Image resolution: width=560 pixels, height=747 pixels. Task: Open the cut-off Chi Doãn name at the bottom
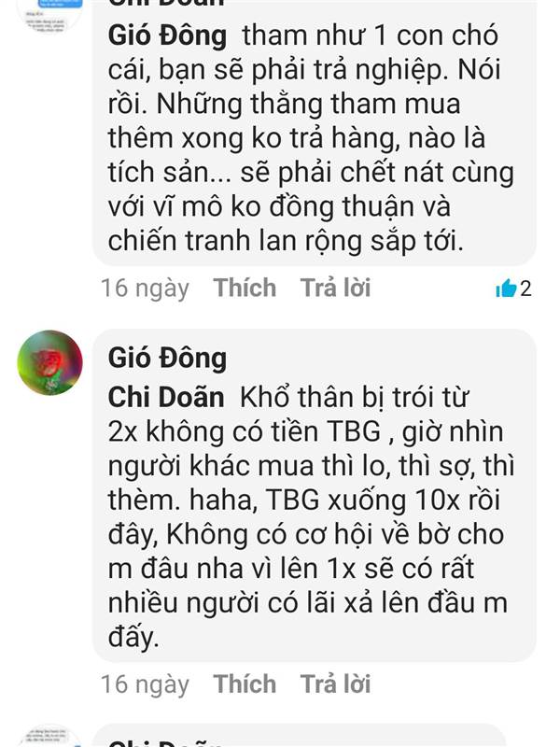(x=166, y=743)
